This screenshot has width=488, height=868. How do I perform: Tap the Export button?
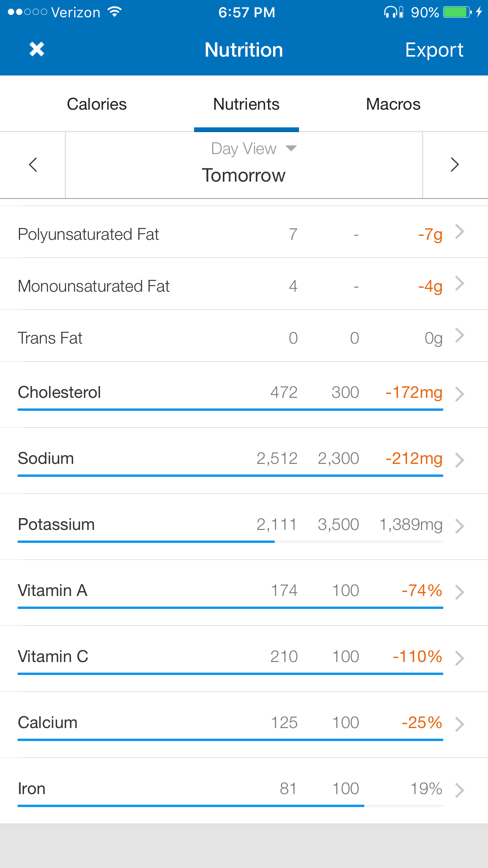(434, 50)
